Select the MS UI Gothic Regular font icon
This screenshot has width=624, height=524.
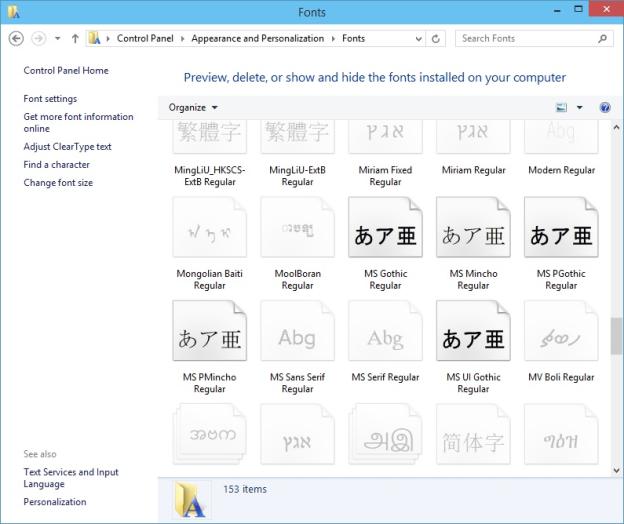(473, 331)
